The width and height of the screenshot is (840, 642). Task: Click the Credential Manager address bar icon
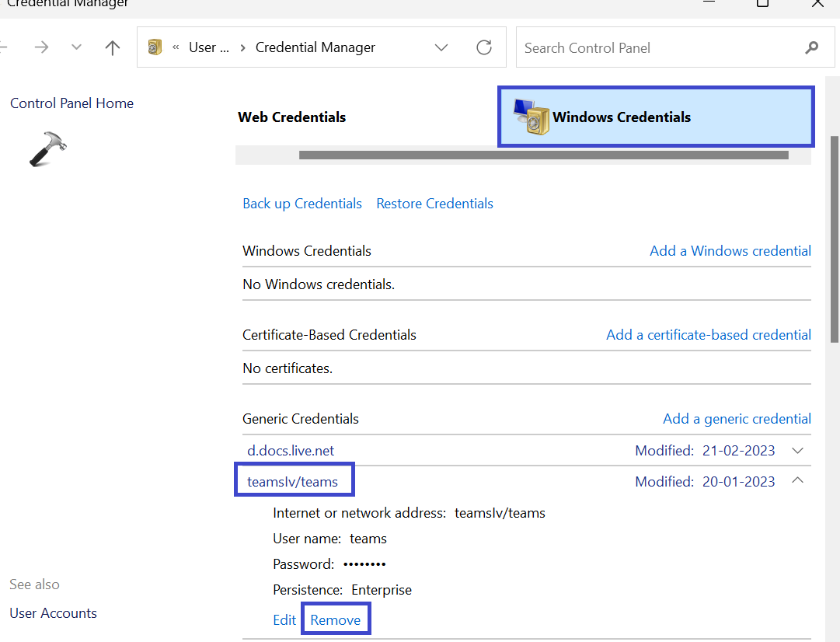[x=155, y=47]
